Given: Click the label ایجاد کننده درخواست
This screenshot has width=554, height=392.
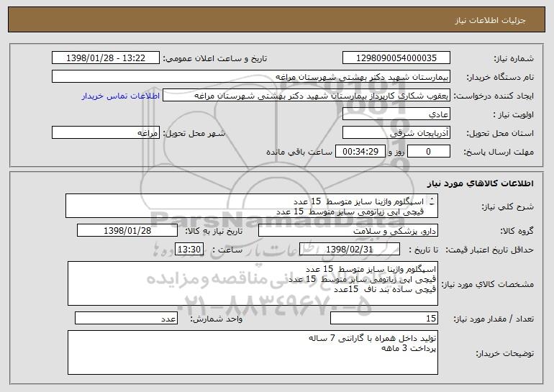Looking at the screenshot, I should 494,96.
